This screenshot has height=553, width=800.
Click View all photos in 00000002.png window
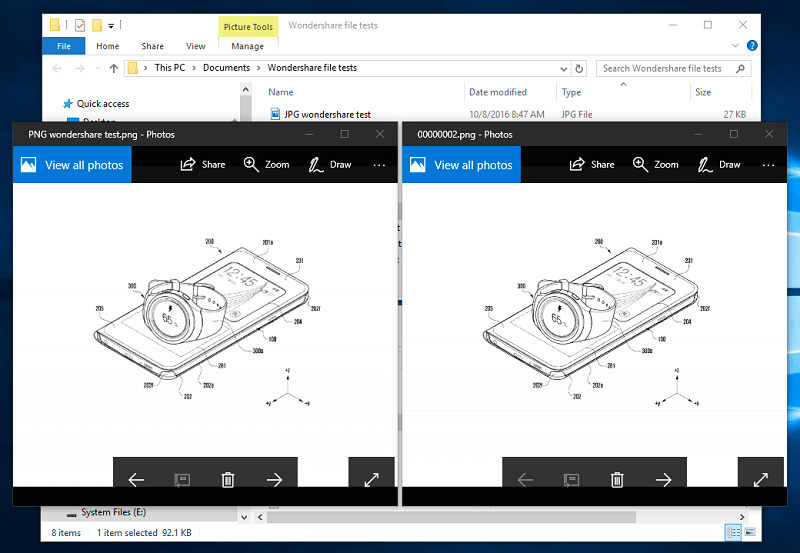pos(461,165)
